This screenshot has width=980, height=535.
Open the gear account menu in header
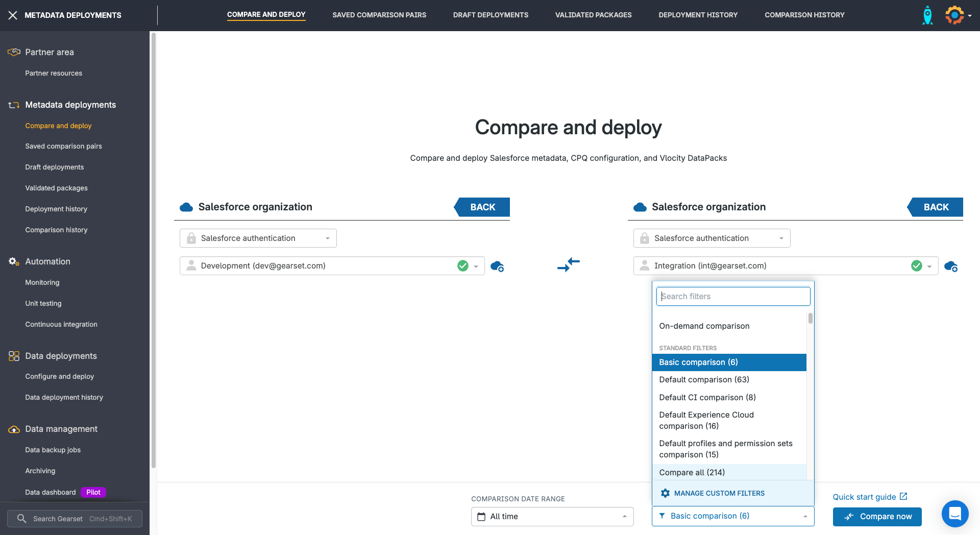[x=958, y=15]
